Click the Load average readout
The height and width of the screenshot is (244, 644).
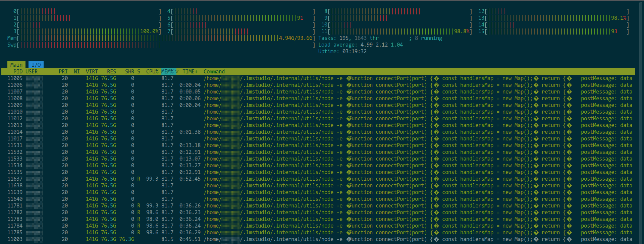click(x=361, y=45)
